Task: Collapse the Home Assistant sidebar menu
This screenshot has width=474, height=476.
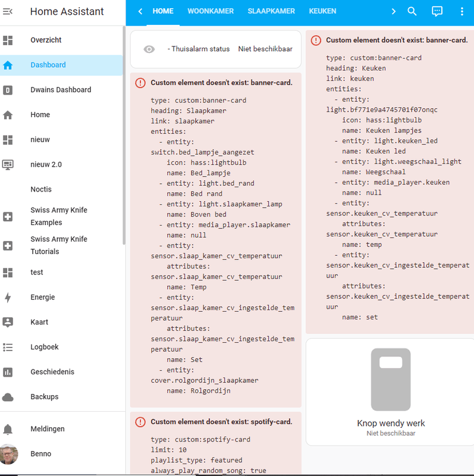Action: click(8, 12)
